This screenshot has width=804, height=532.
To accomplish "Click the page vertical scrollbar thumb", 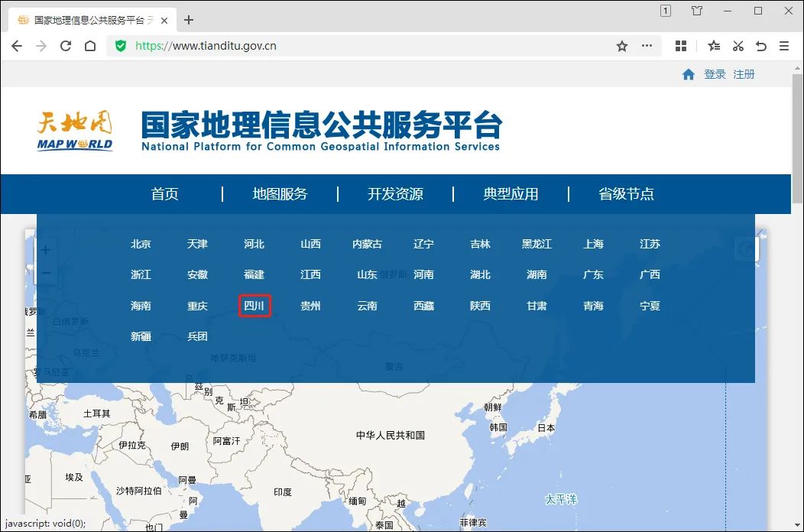I will pos(797,138).
